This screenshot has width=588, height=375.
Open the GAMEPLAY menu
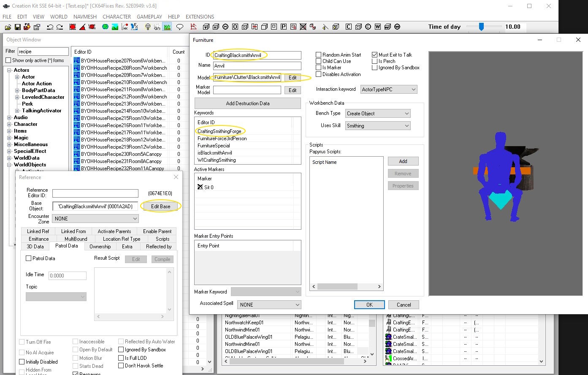click(x=149, y=17)
